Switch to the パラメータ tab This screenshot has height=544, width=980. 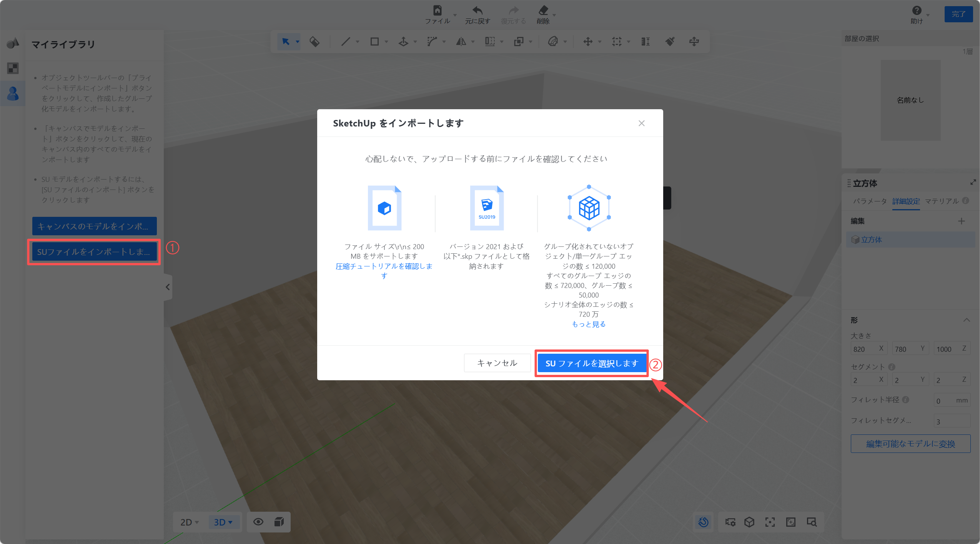click(870, 201)
